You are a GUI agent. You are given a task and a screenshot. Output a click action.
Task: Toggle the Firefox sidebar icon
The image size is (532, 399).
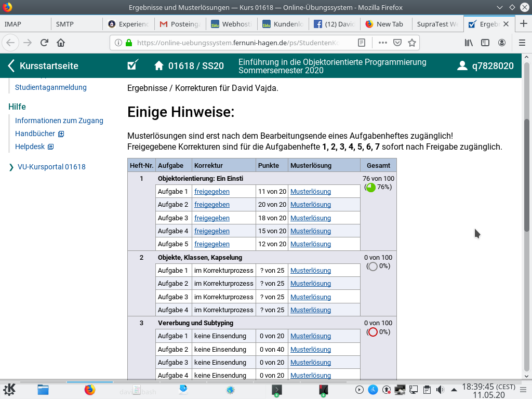(485, 43)
